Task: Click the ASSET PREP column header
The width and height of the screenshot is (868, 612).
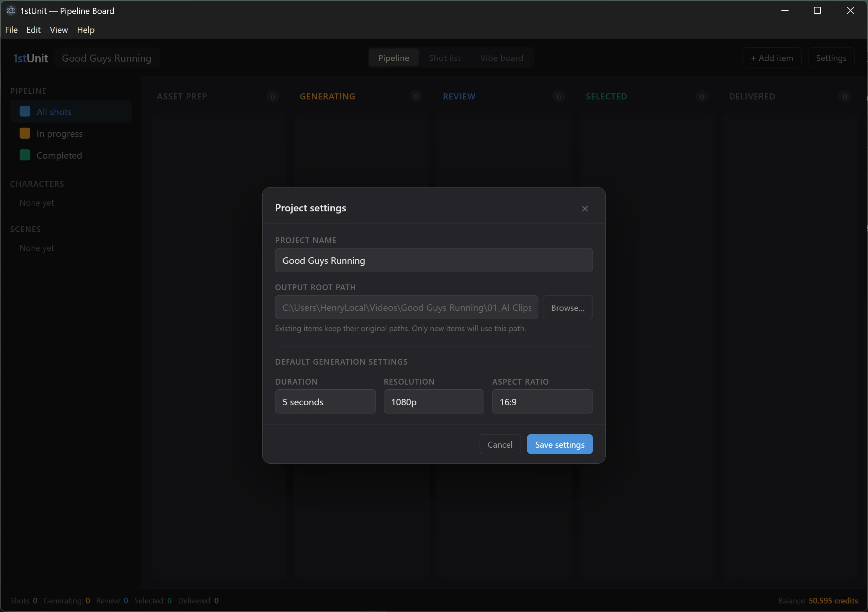Action: (x=182, y=97)
